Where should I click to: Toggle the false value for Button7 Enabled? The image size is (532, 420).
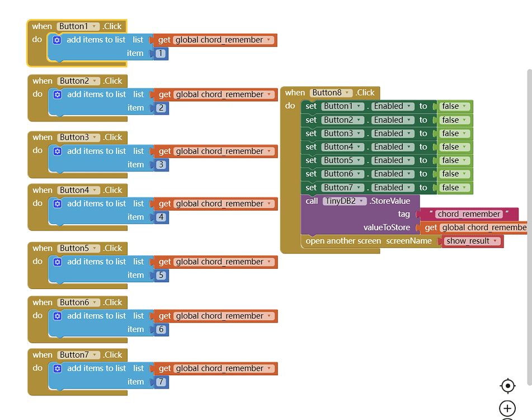(x=455, y=188)
